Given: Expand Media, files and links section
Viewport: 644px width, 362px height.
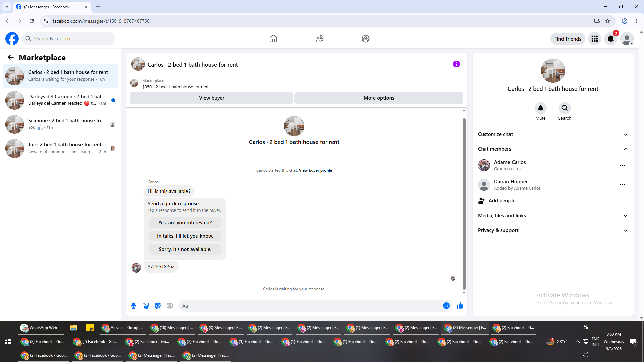Looking at the screenshot, I should 553,216.
